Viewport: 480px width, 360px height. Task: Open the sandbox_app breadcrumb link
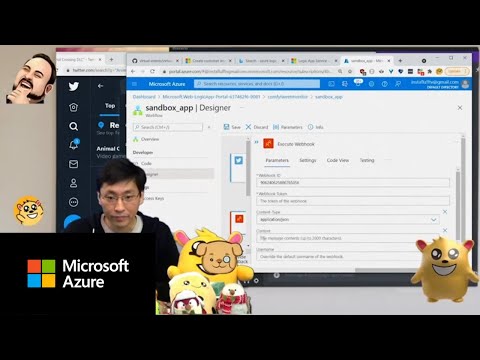pyautogui.click(x=329, y=97)
